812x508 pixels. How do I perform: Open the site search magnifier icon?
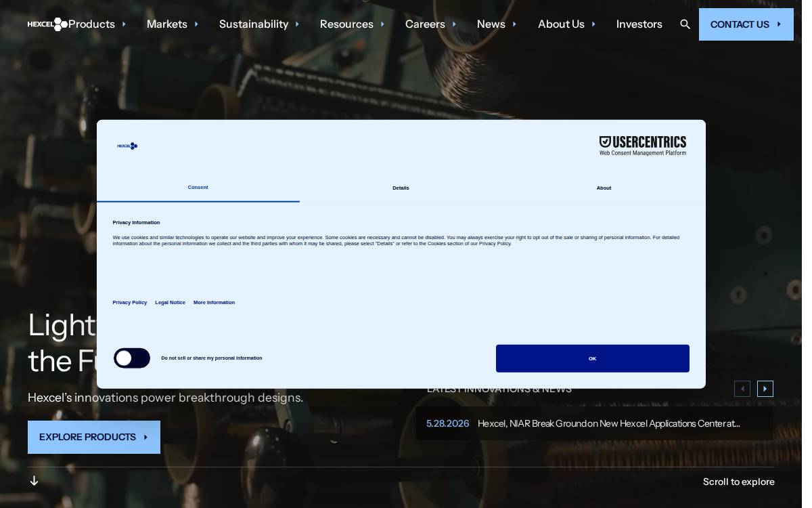[x=685, y=24]
